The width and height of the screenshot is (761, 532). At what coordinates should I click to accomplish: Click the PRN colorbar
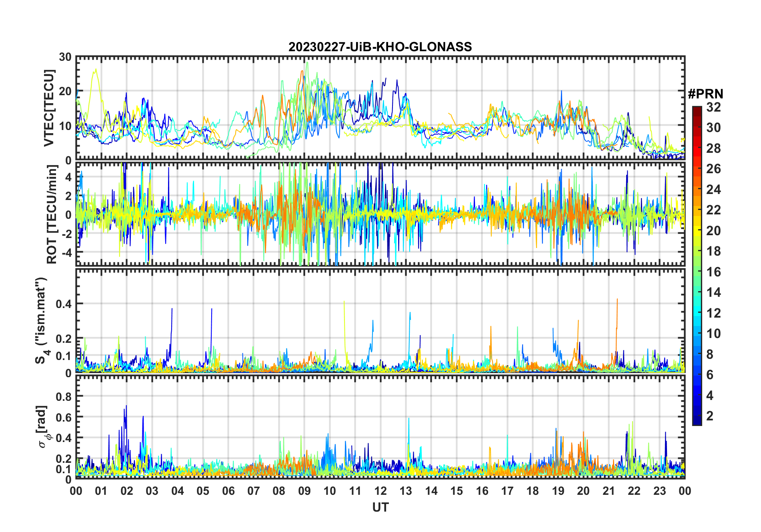tap(697, 266)
